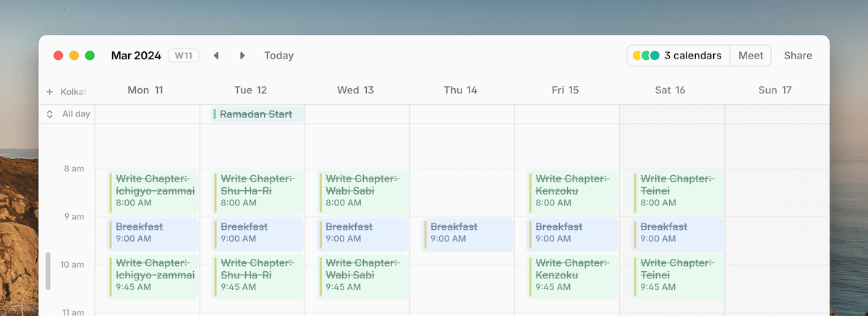
Task: Click the yellow calendar color dot
Action: coord(637,56)
